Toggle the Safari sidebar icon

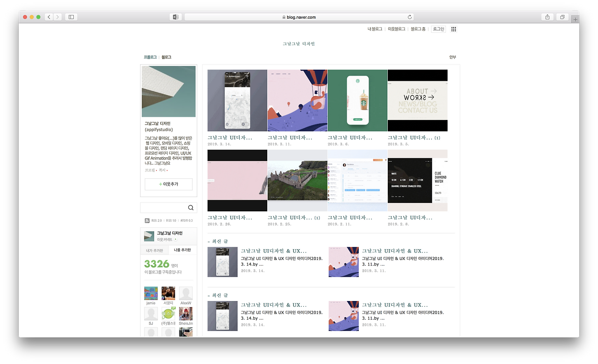[71, 17]
